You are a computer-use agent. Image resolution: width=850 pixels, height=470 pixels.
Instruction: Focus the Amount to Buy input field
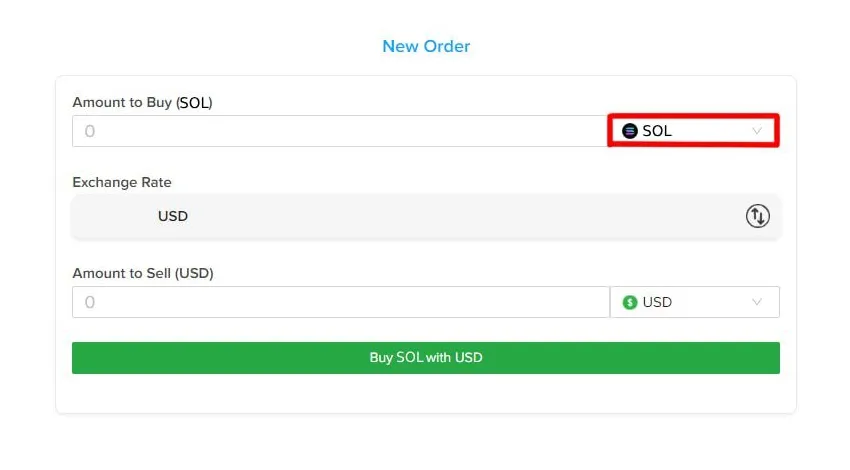[340, 131]
